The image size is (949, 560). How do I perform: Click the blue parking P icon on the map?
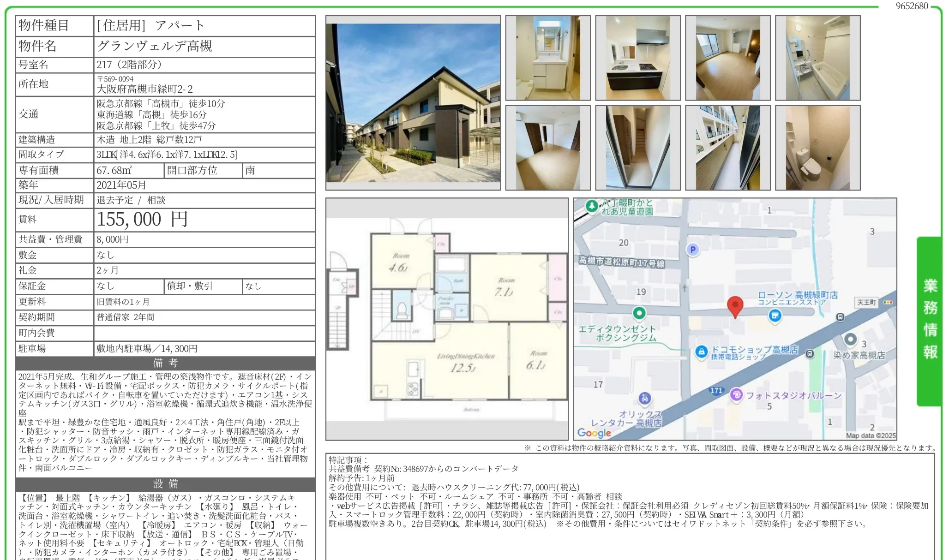(692, 250)
